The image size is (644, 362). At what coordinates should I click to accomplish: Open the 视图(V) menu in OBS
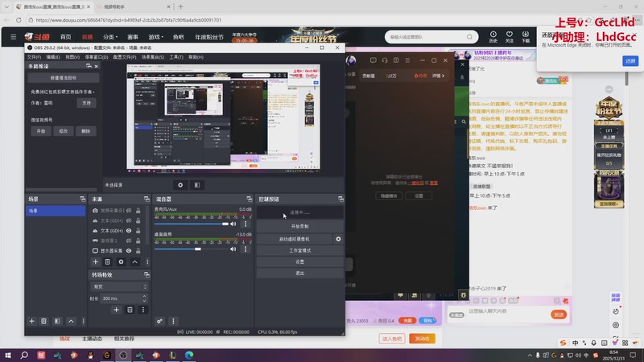[x=72, y=57]
